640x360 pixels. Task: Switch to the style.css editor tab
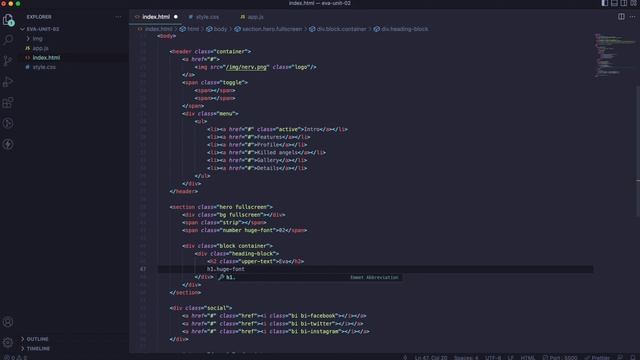coord(207,17)
